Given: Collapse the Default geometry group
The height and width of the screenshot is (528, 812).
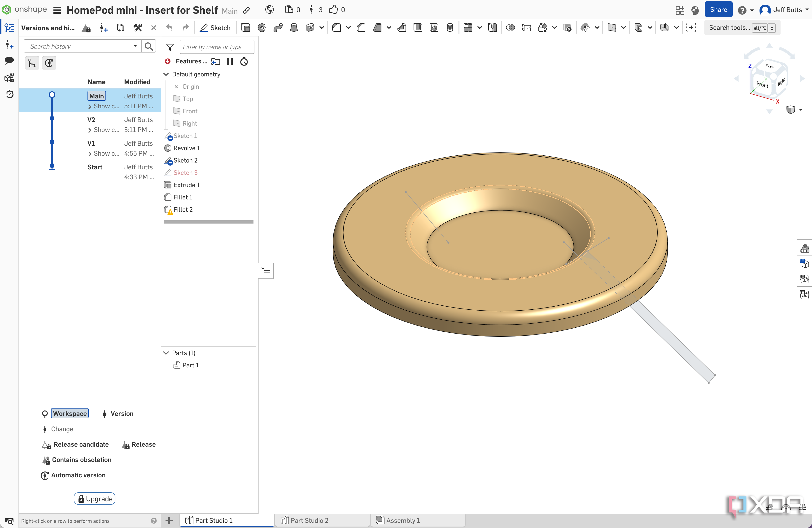Looking at the screenshot, I should tap(166, 74).
